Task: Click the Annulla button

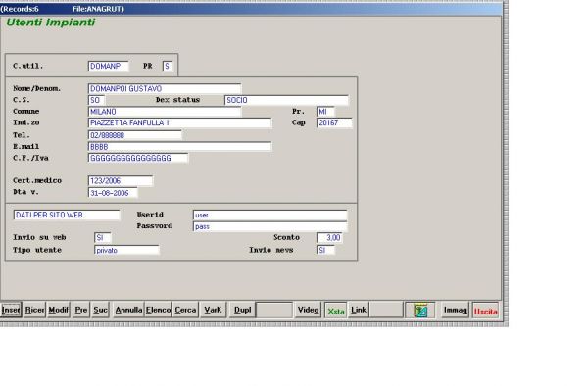Action: tap(128, 310)
